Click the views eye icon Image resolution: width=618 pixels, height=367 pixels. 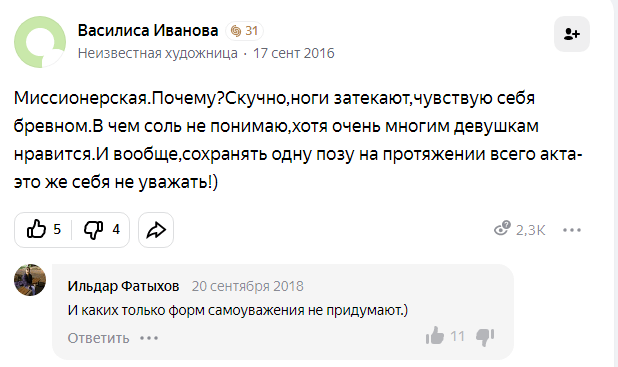pos(502,228)
